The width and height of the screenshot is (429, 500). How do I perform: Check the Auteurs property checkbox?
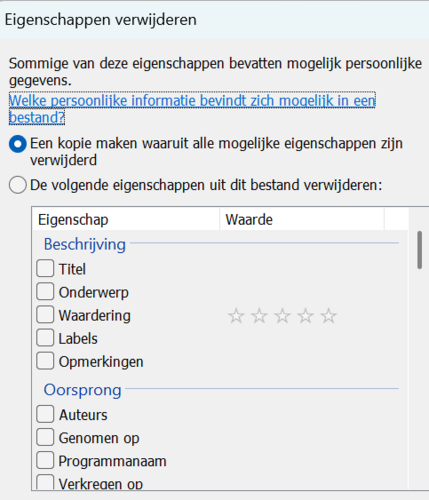coord(45,414)
